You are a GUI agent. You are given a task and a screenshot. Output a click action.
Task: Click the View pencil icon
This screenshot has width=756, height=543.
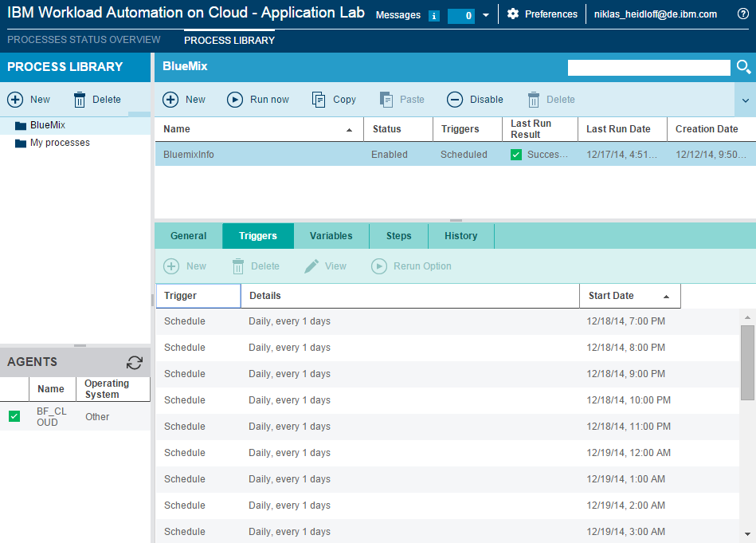click(311, 266)
